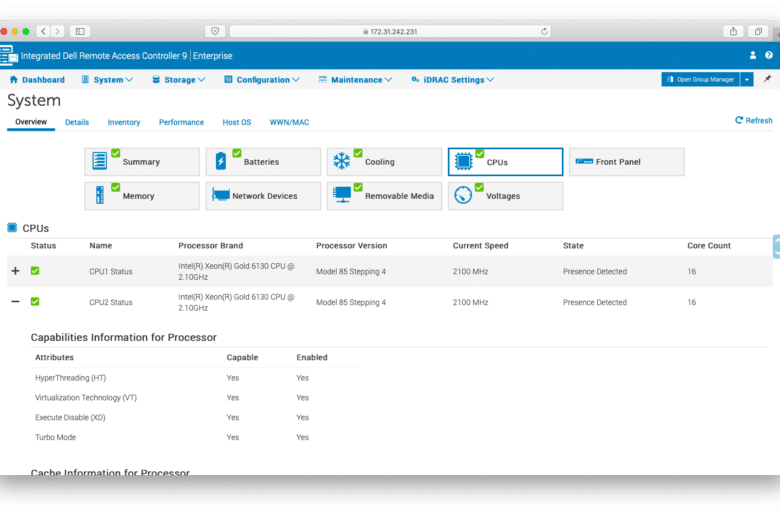780x516 pixels.
Task: Select the CPUs chip tile
Action: point(505,162)
